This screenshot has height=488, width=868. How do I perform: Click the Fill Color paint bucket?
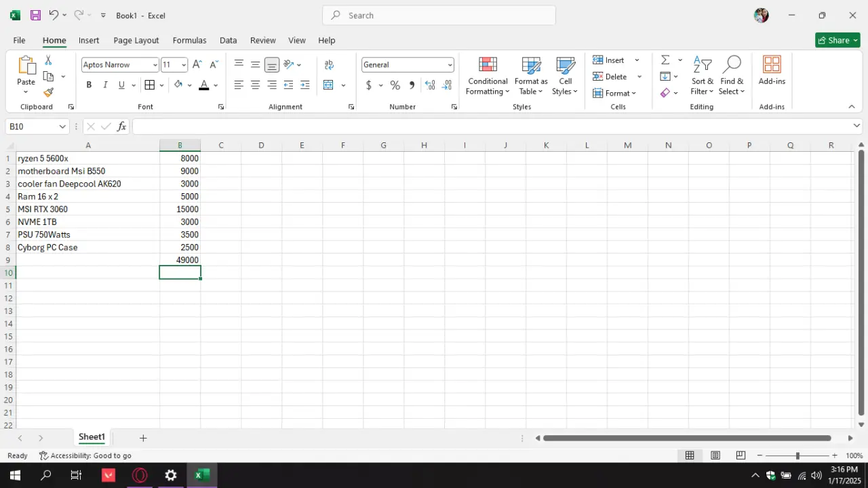[x=178, y=85]
